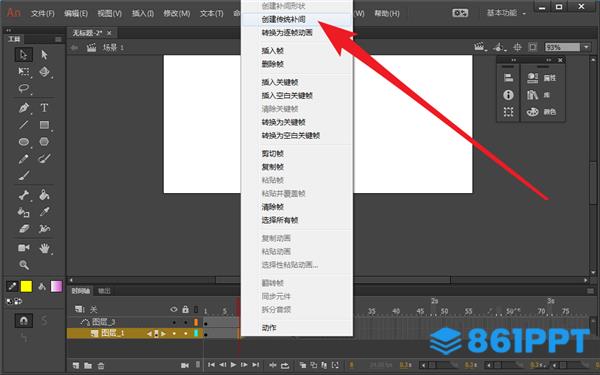Choose 创建传统补间 in the context menu
This screenshot has width=600, height=375.
pos(297,19)
